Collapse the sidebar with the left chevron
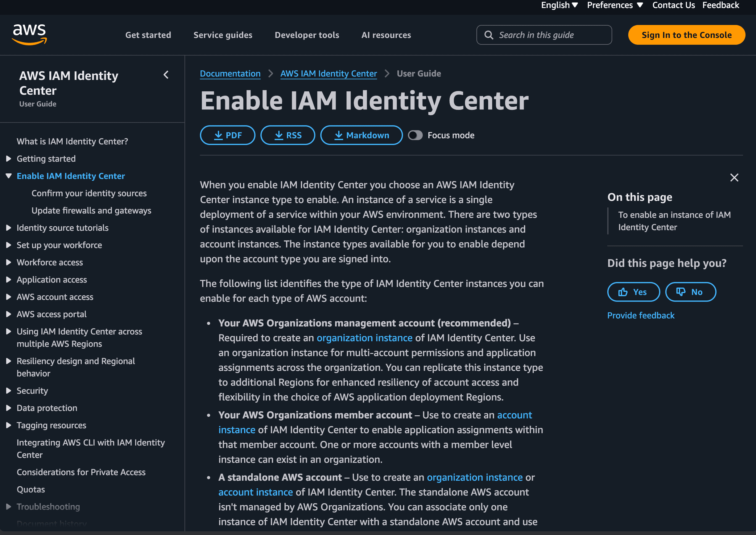756x535 pixels. (x=166, y=75)
